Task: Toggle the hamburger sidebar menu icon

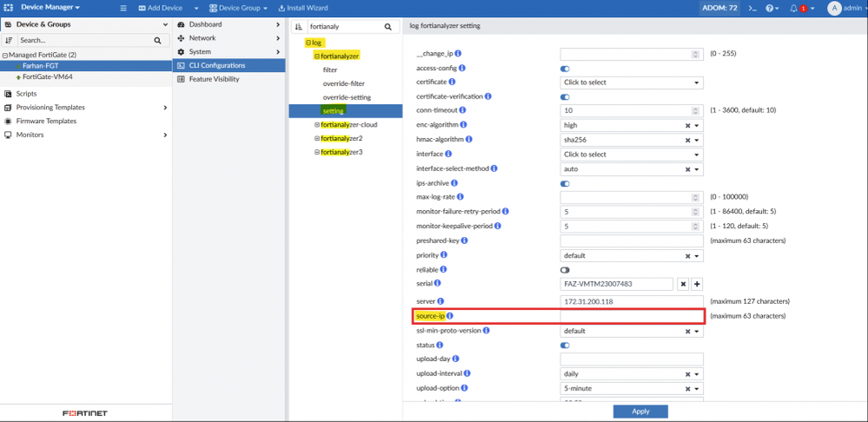Action: pyautogui.click(x=123, y=9)
